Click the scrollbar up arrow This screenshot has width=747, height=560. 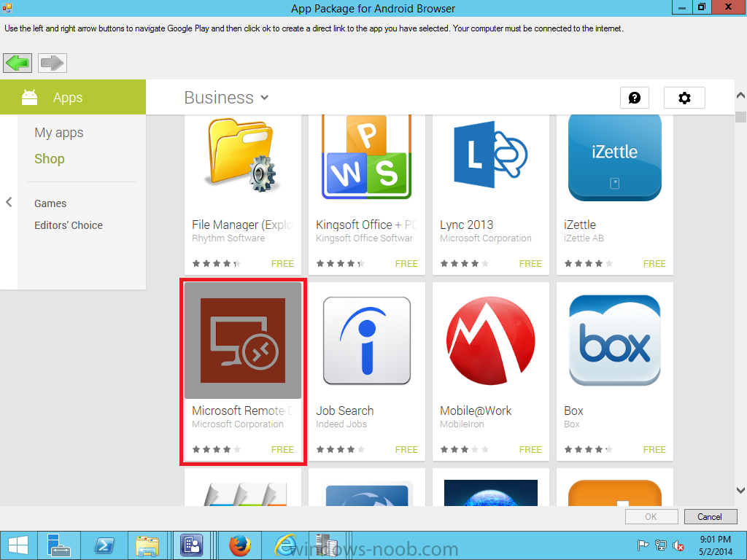pyautogui.click(x=740, y=96)
